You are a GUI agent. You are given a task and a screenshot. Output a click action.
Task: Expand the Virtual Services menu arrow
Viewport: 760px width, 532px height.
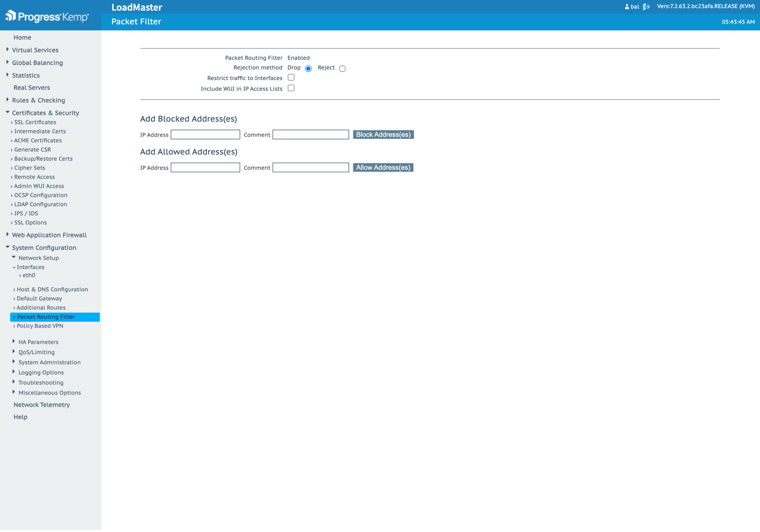7,50
